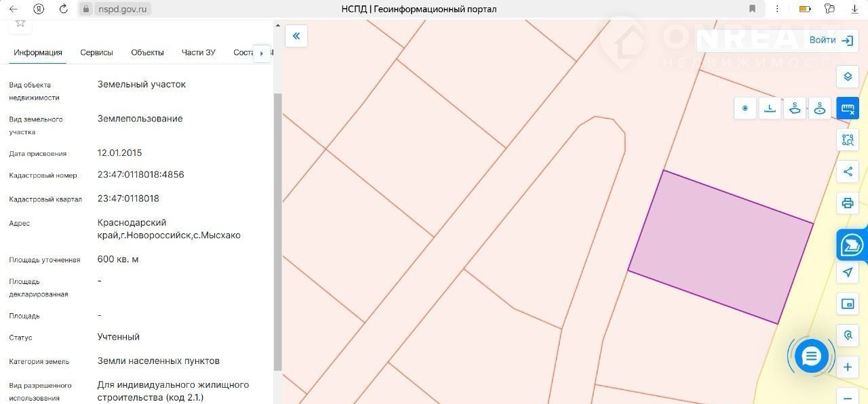Screen dimensions: 868x404
Task: Open the chat assistant bubble
Action: click(811, 355)
